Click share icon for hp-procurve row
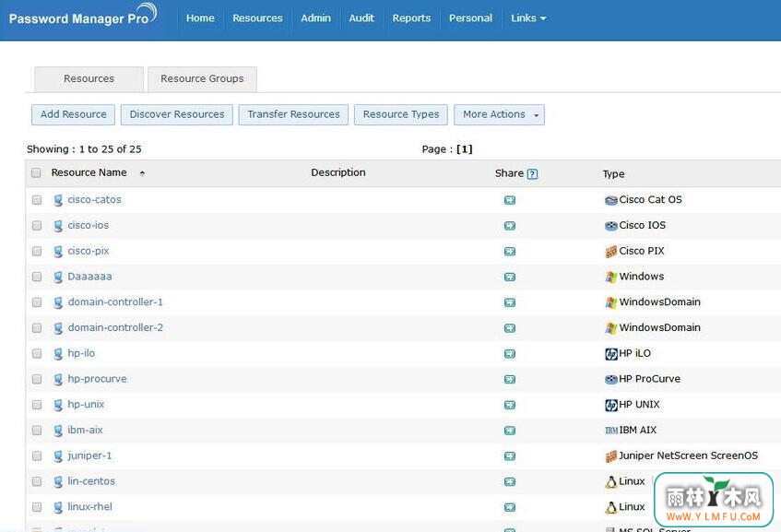This screenshot has height=532, width=781. 510,380
